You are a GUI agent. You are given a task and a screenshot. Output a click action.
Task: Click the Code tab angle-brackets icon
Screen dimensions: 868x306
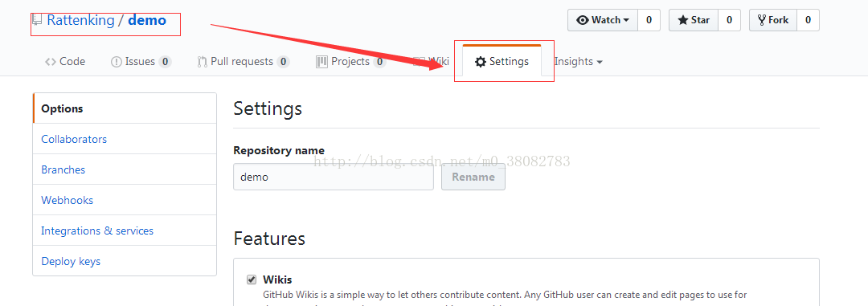tap(51, 61)
